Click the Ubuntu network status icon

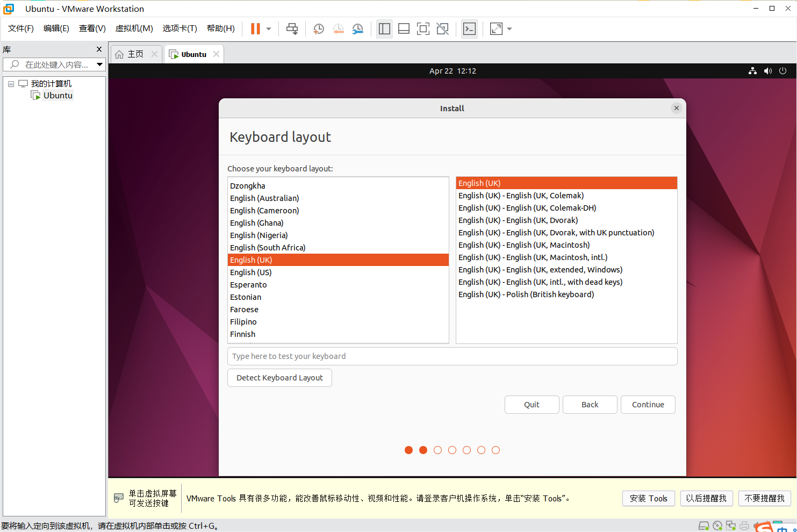click(x=752, y=71)
